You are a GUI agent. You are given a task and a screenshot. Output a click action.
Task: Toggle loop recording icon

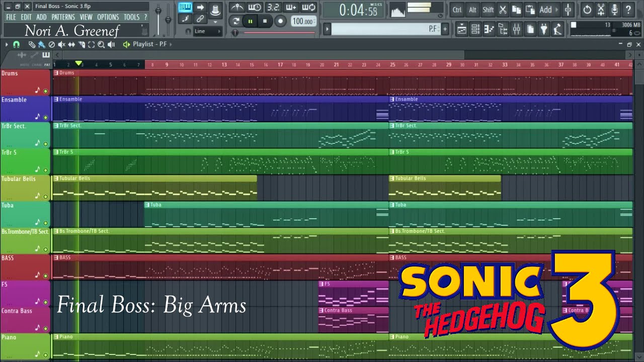pos(308,8)
